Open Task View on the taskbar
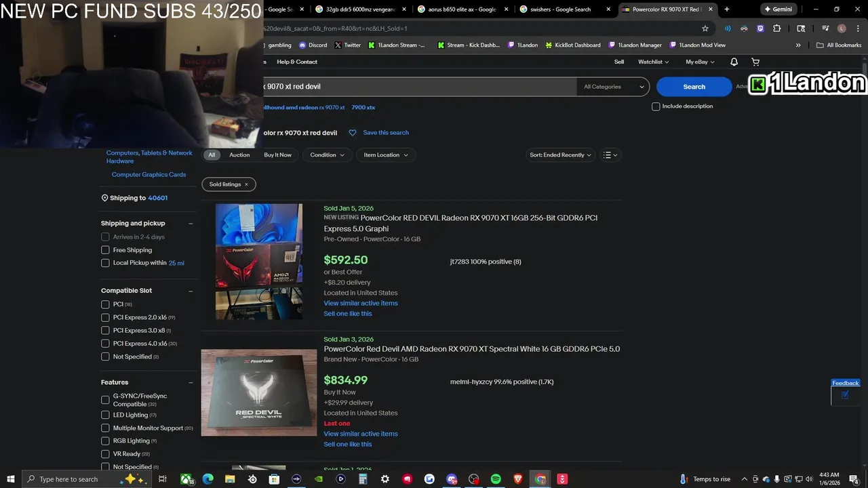This screenshot has width=868, height=488. point(163,479)
